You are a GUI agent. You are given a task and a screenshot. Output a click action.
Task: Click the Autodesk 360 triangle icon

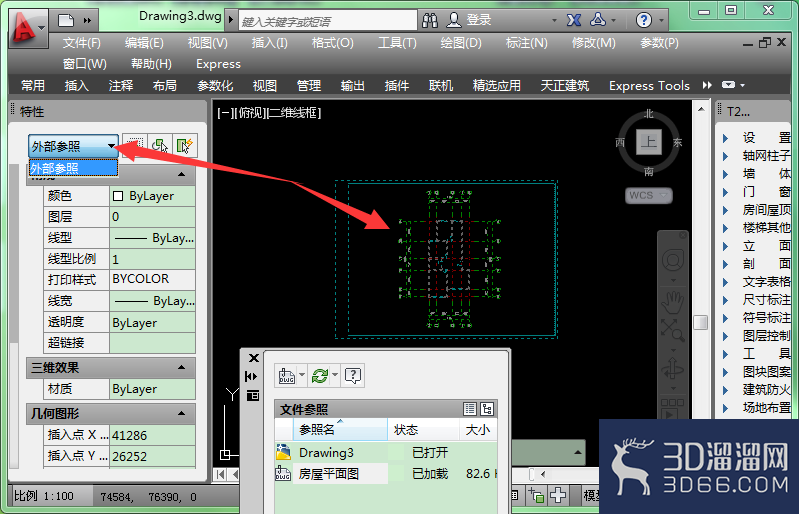tap(598, 20)
